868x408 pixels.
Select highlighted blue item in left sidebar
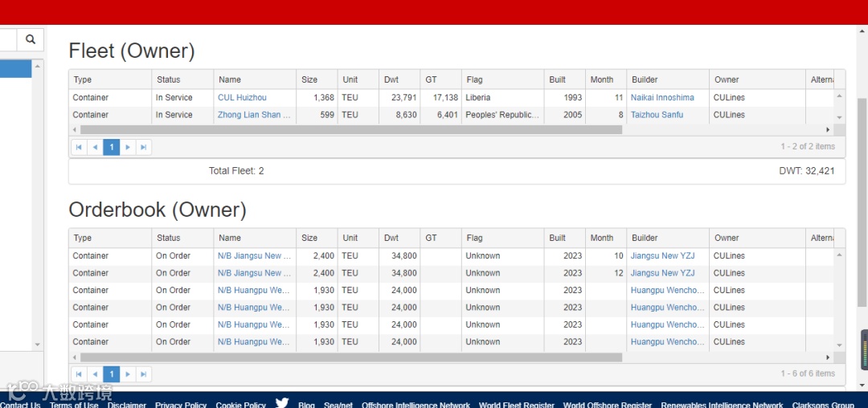click(x=15, y=69)
